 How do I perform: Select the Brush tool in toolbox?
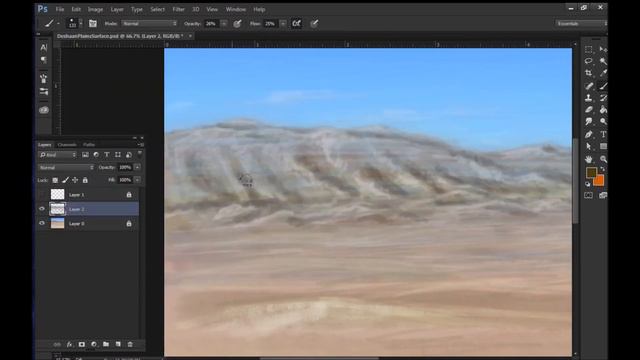point(603,86)
